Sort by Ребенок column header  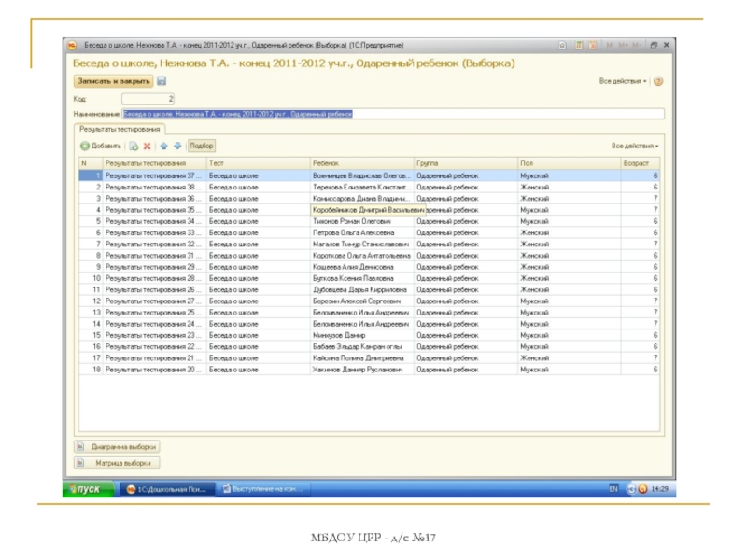360,162
